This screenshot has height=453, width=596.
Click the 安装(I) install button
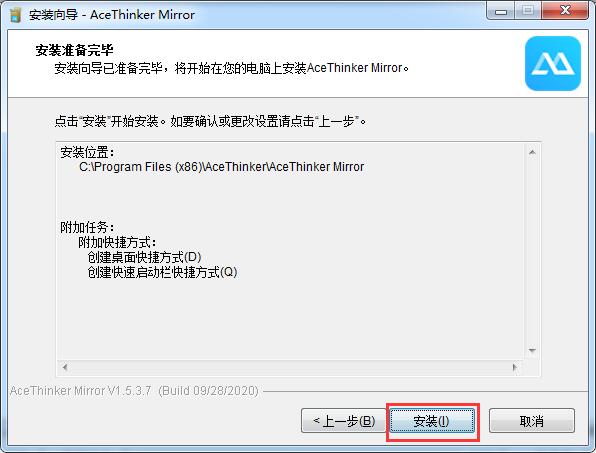click(432, 421)
